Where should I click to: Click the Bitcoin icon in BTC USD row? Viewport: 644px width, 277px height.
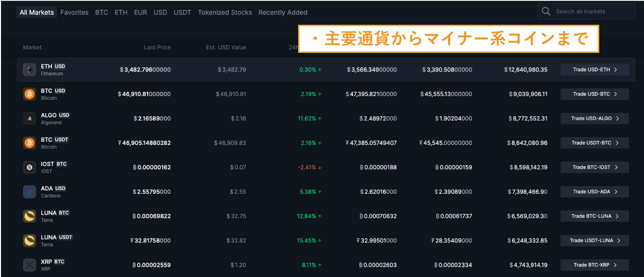tap(29, 94)
